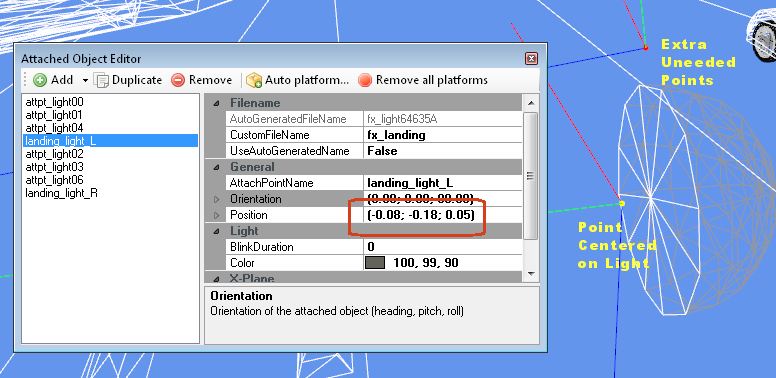Click the red Remove icon
776x378 pixels.
click(x=178, y=80)
